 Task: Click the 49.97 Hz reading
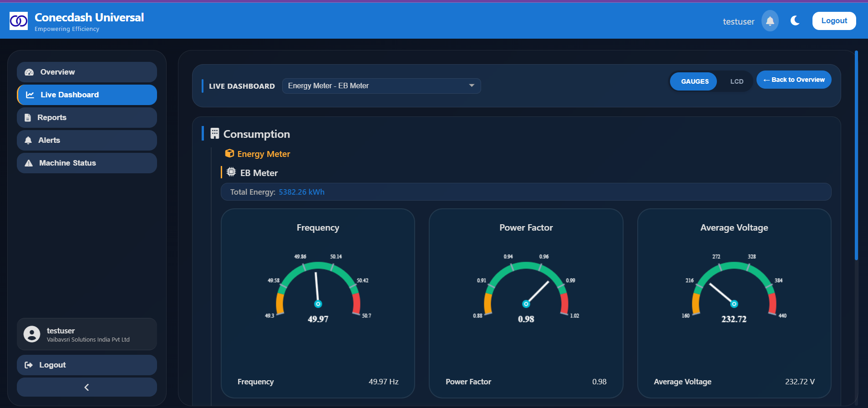point(383,382)
